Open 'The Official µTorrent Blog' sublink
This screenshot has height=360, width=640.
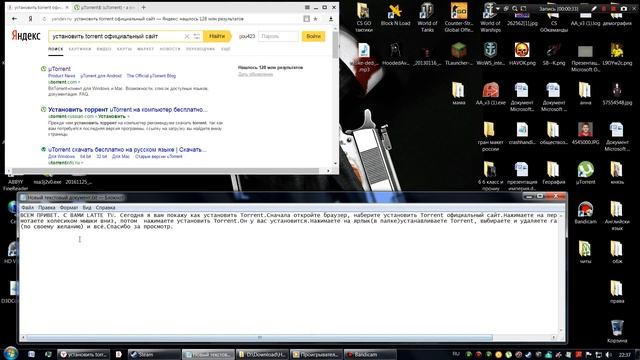pos(151,76)
